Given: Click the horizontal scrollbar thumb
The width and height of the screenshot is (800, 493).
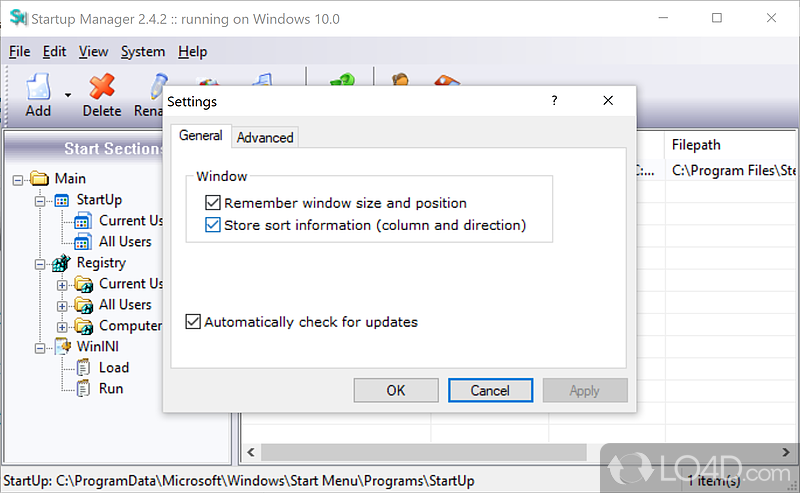Looking at the screenshot, I should tap(423, 452).
